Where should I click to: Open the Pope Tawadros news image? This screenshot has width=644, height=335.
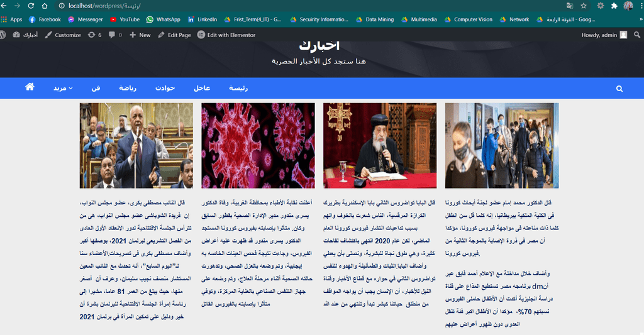click(x=380, y=145)
